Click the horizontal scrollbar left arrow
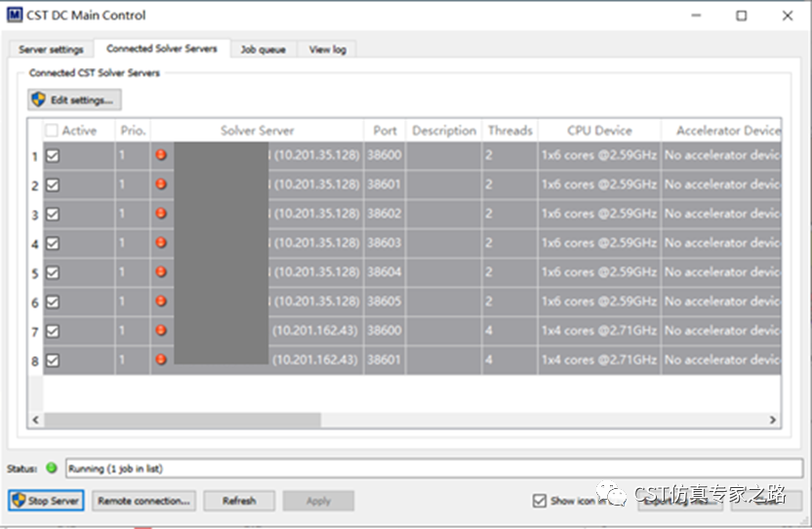The image size is (812, 529). [x=35, y=420]
